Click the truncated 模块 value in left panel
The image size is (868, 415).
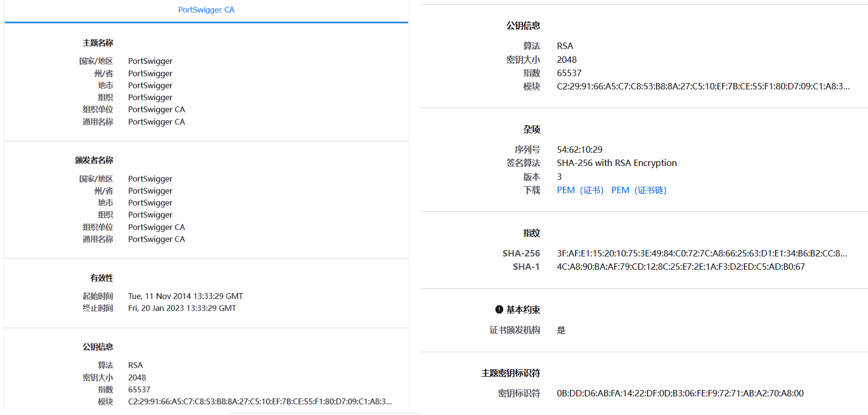(x=260, y=402)
